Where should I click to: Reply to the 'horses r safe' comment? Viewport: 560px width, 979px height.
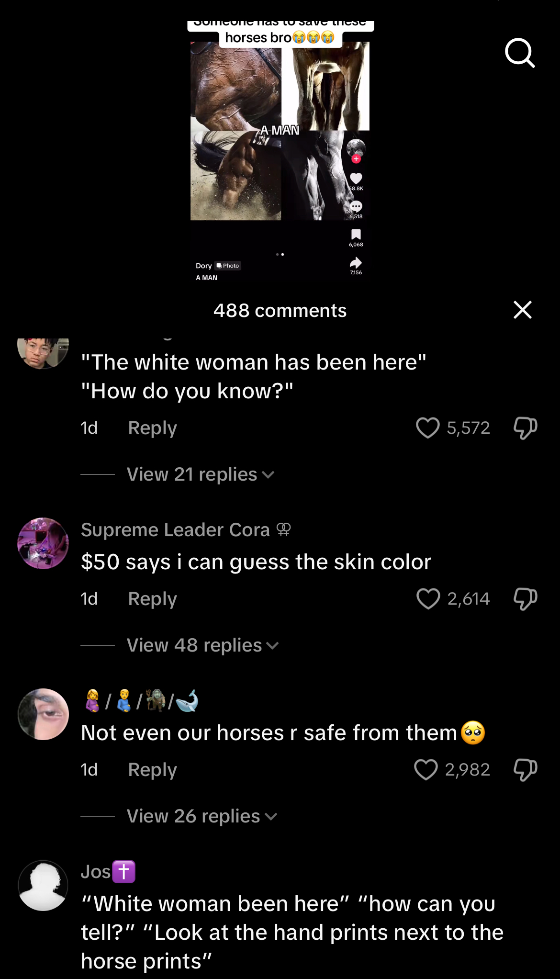coord(152,770)
